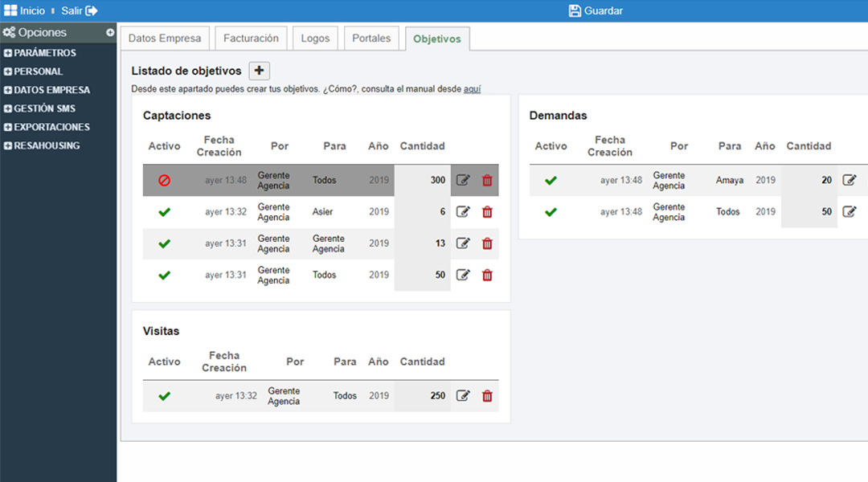Delete the Captaciones objective with quantity 300
Viewport: 868px width, 482px height.
point(487,181)
